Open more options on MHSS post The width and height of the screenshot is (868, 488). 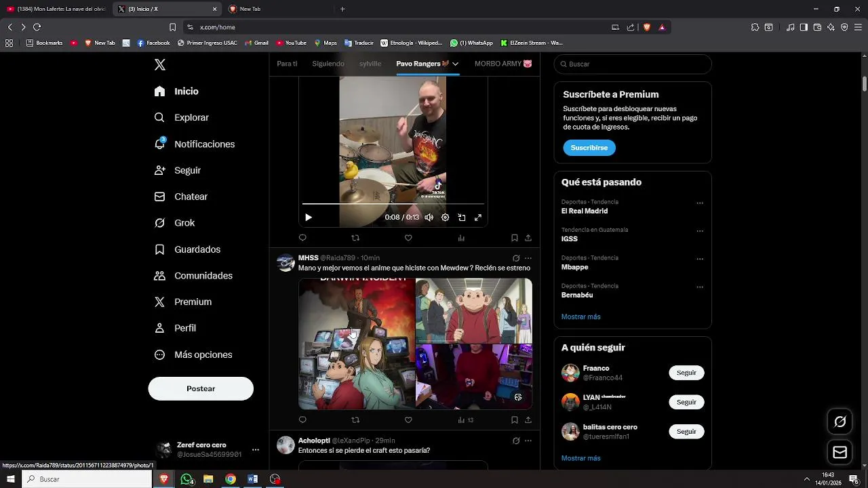pos(528,258)
